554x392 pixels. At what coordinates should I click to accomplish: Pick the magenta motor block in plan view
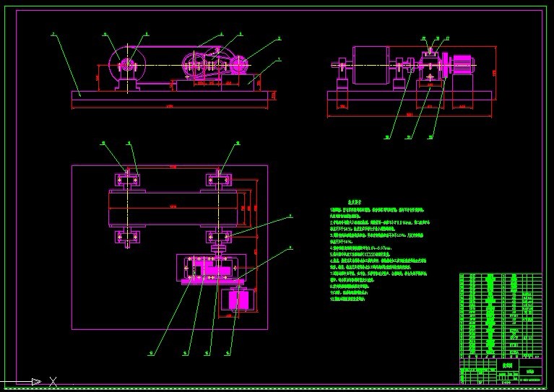click(238, 299)
